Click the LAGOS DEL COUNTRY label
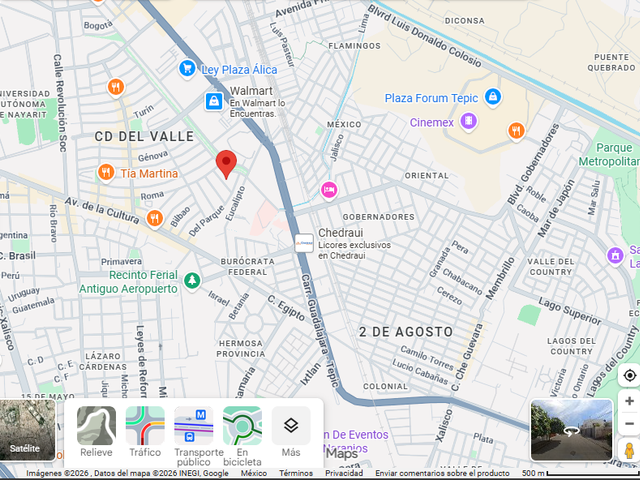Screen dimensions: 640x480 coord(571,346)
